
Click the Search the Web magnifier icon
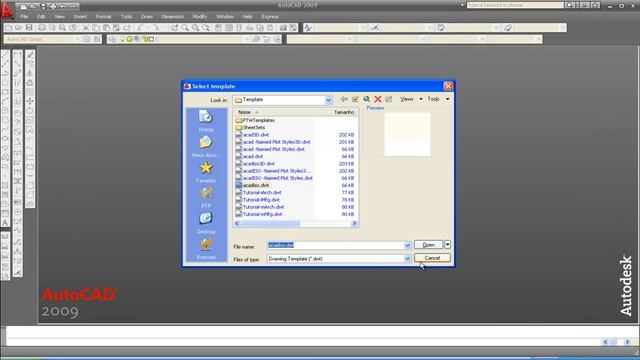click(x=367, y=99)
